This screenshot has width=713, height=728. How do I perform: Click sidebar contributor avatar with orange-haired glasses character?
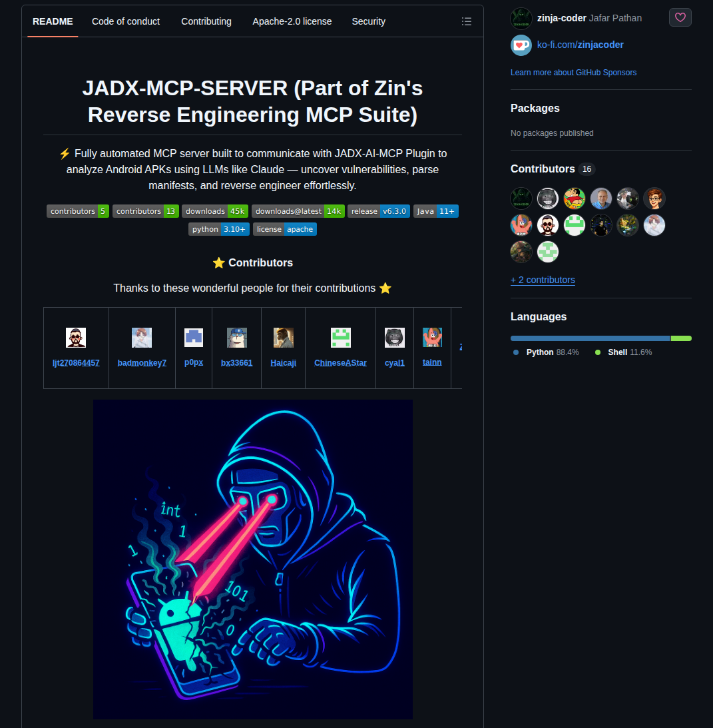pos(654,198)
